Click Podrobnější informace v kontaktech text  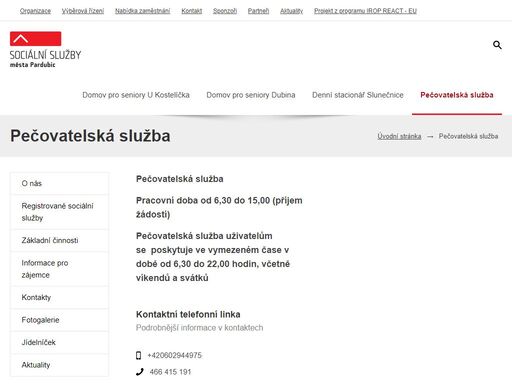coord(199,328)
